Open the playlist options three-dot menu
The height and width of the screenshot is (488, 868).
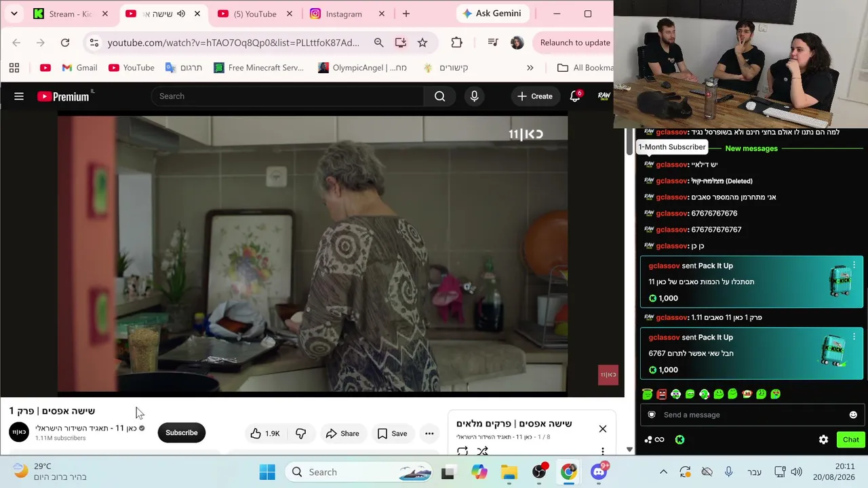tap(602, 451)
